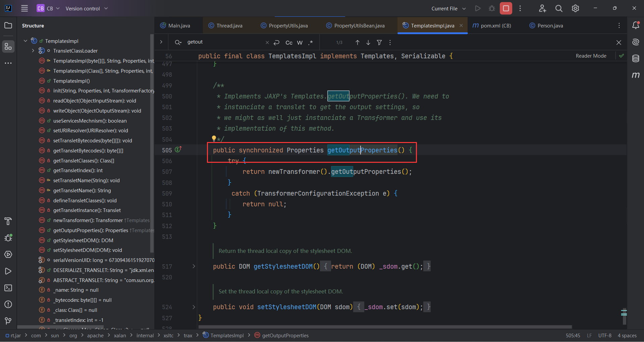
Task: Click the getout search input field
Action: (x=225, y=42)
